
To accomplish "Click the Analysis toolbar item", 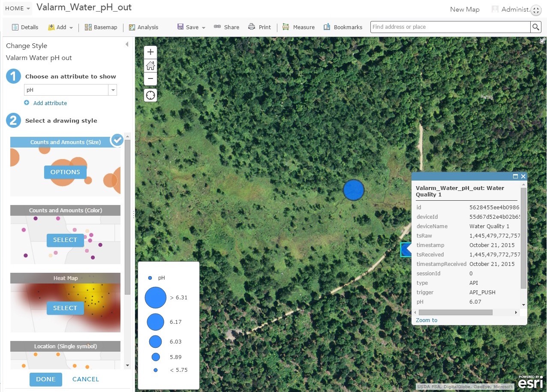I will pyautogui.click(x=143, y=27).
